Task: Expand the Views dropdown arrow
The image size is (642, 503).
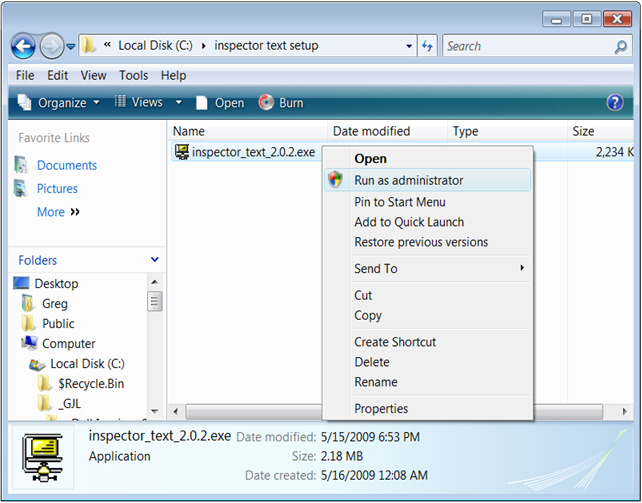Action: point(179,102)
